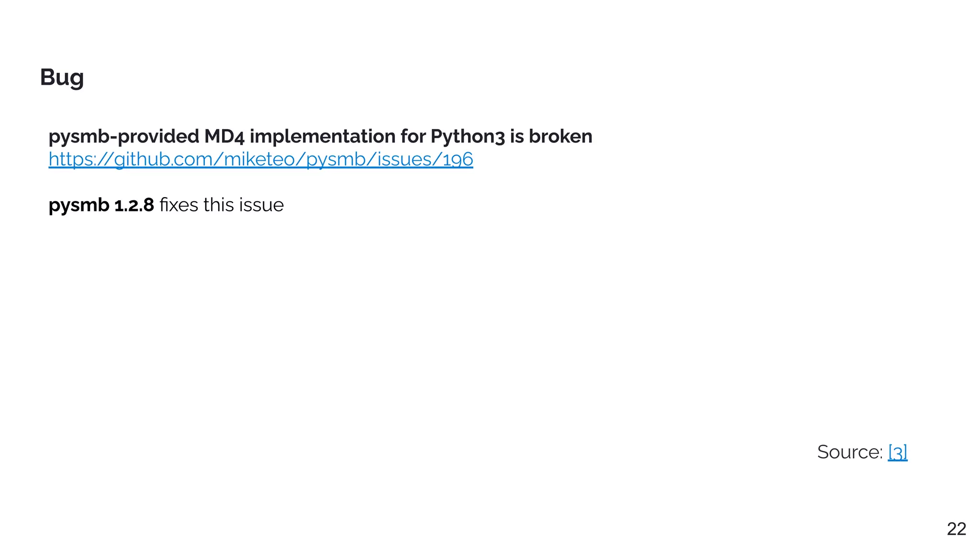Click the slide number 22
The image size is (980, 551).
[x=956, y=529]
